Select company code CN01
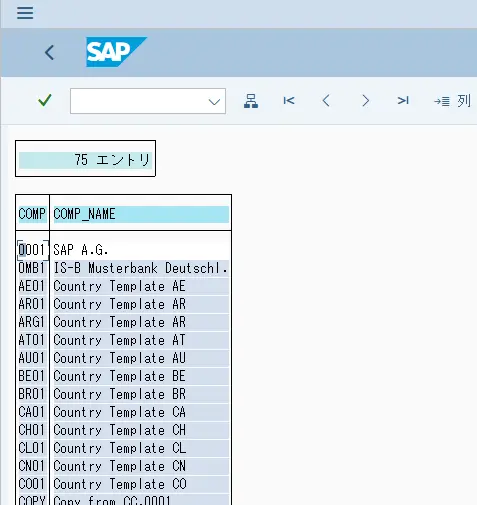Screen dimensions: 477x505 (32, 466)
